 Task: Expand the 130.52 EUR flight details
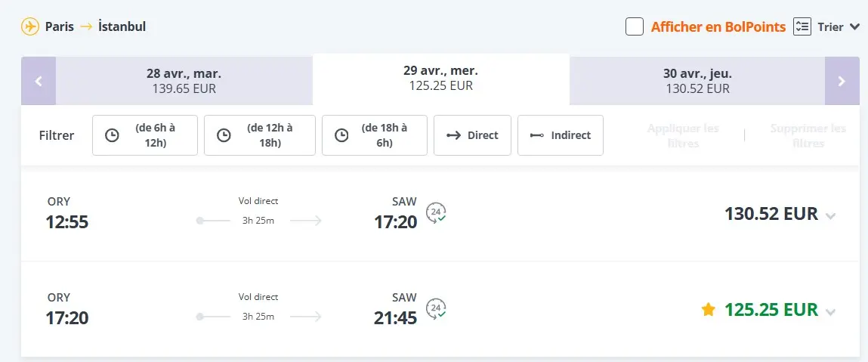(831, 215)
